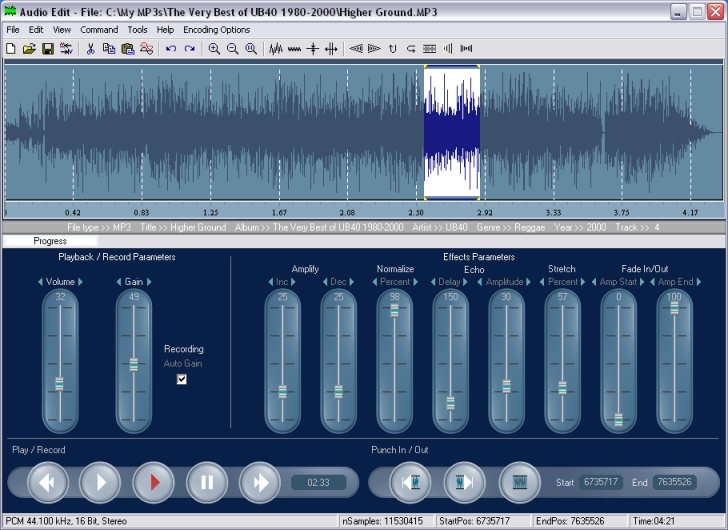The height and width of the screenshot is (530, 728).
Task: Select the Cut scissors icon
Action: [90, 48]
